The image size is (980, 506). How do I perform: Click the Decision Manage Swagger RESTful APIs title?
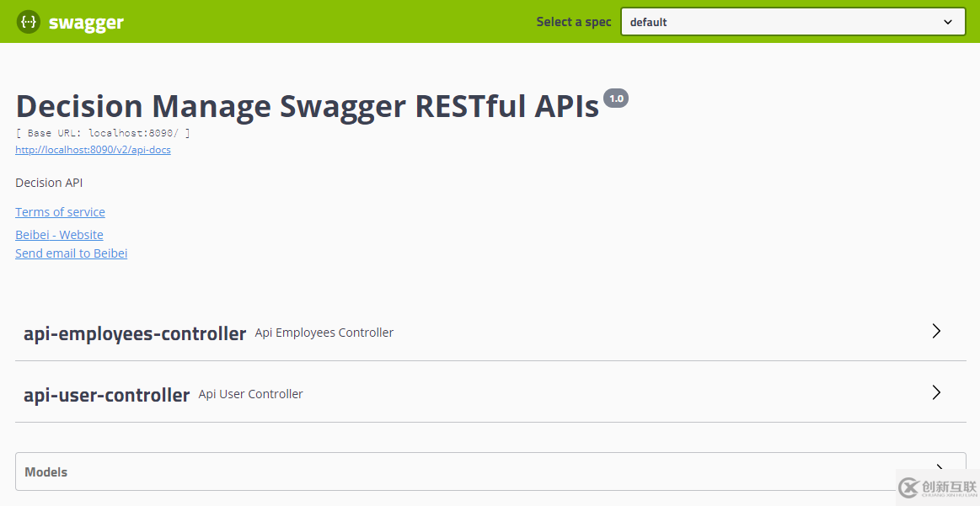tap(308, 106)
